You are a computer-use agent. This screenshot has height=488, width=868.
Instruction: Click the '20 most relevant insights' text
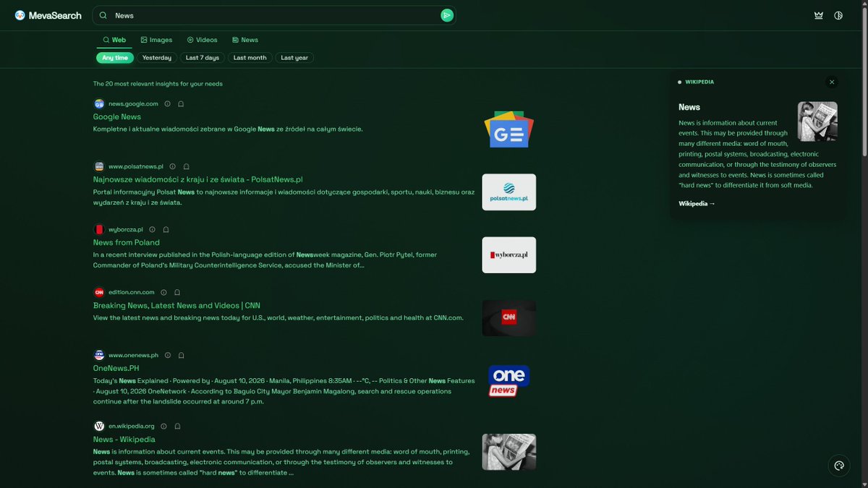point(158,84)
